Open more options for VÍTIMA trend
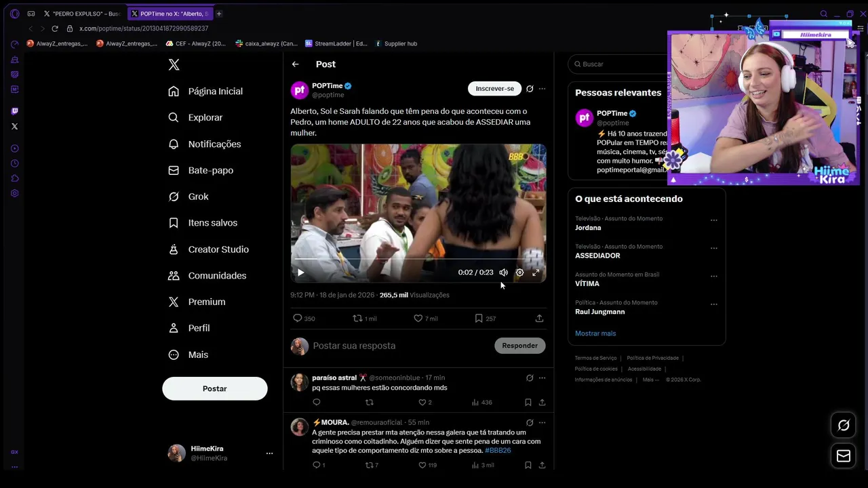The height and width of the screenshot is (488, 868). tap(713, 277)
